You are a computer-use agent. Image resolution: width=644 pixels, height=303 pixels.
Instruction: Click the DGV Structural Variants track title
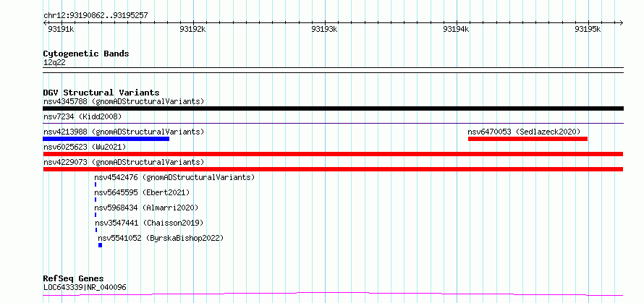coord(101,93)
